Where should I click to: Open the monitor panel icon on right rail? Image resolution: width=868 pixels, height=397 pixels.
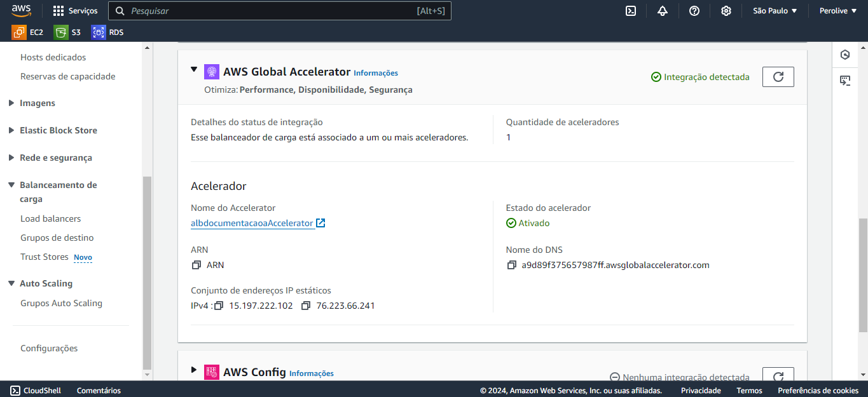pyautogui.click(x=845, y=80)
